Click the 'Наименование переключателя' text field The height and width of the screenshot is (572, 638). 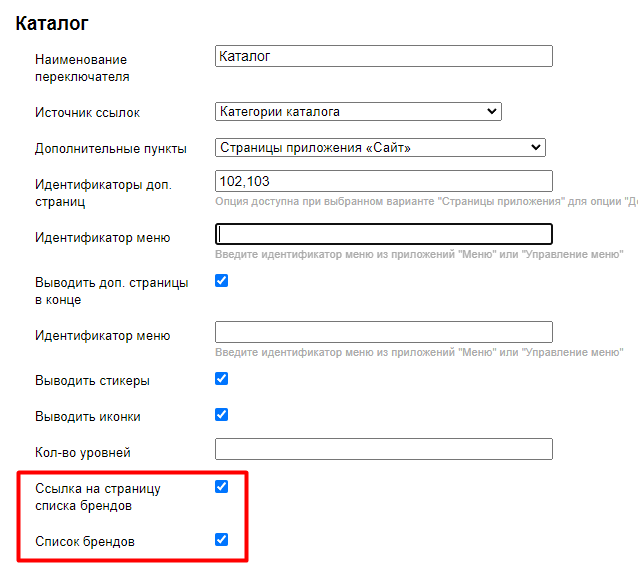point(384,56)
